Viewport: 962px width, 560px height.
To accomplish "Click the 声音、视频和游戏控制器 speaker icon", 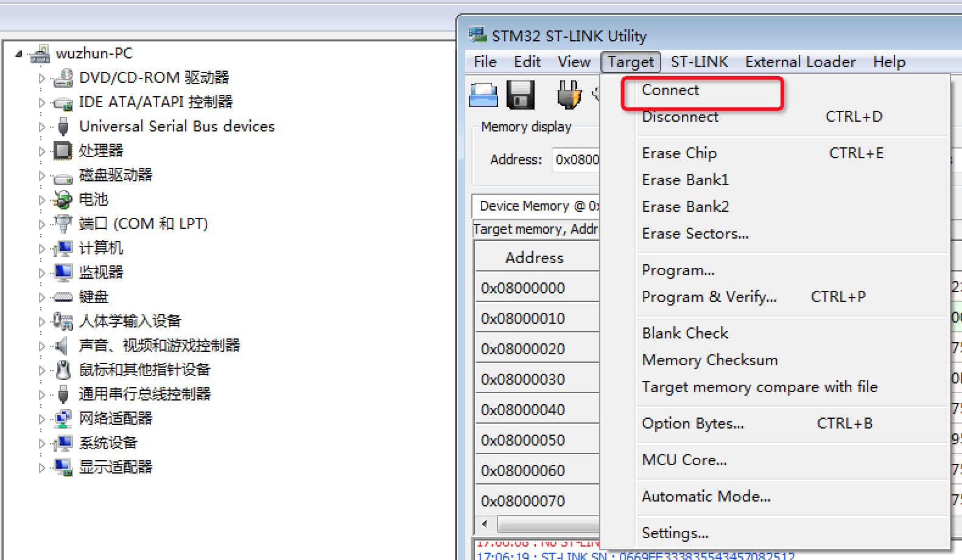I will [61, 346].
